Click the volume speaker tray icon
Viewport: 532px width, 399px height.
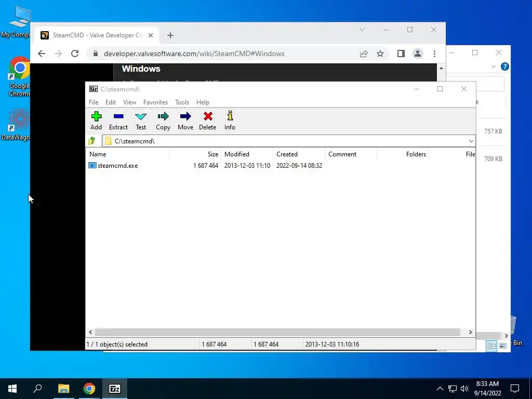[x=464, y=389]
